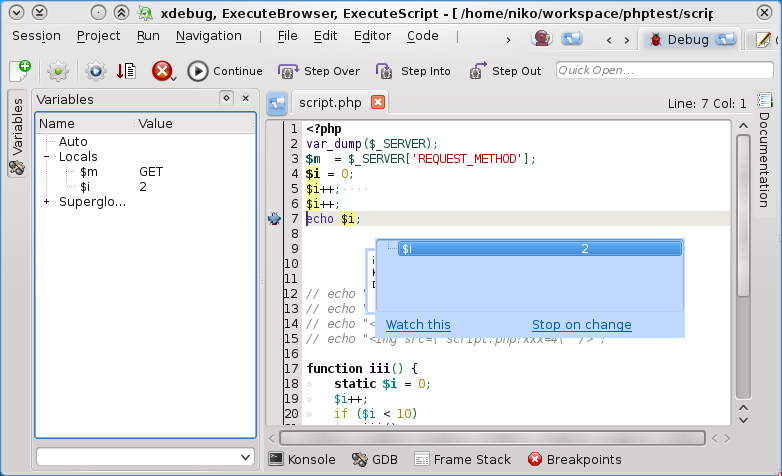Click the Continue play icon
The height and width of the screenshot is (476, 782).
[197, 71]
